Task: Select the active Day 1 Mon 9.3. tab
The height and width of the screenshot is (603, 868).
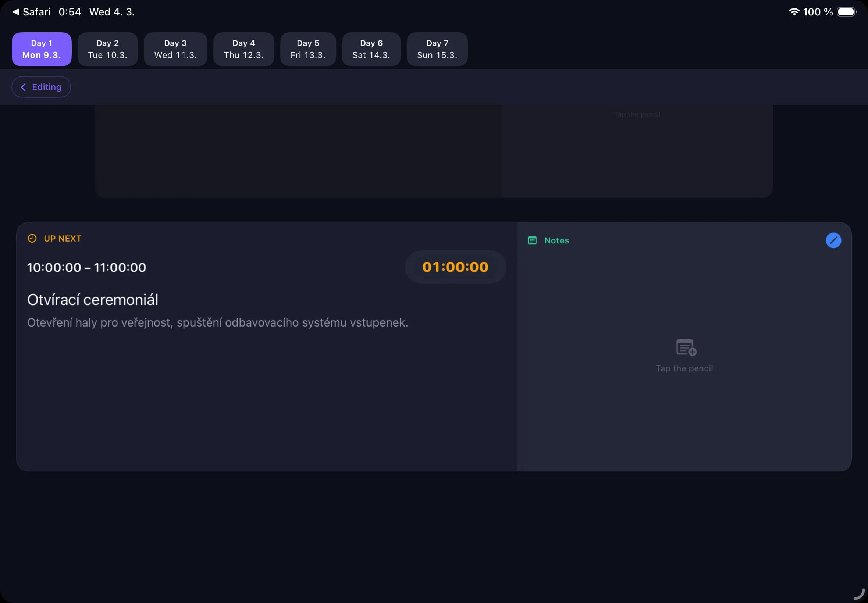Action: 41,49
